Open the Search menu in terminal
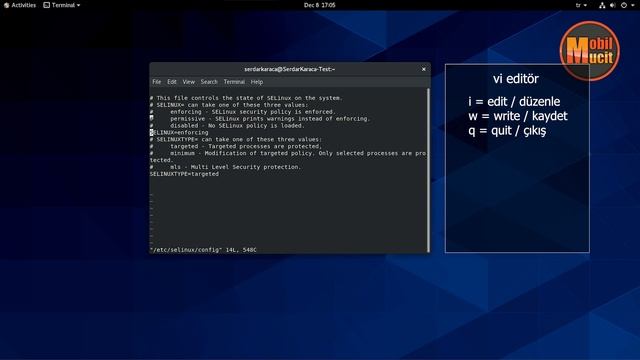 pyautogui.click(x=209, y=82)
